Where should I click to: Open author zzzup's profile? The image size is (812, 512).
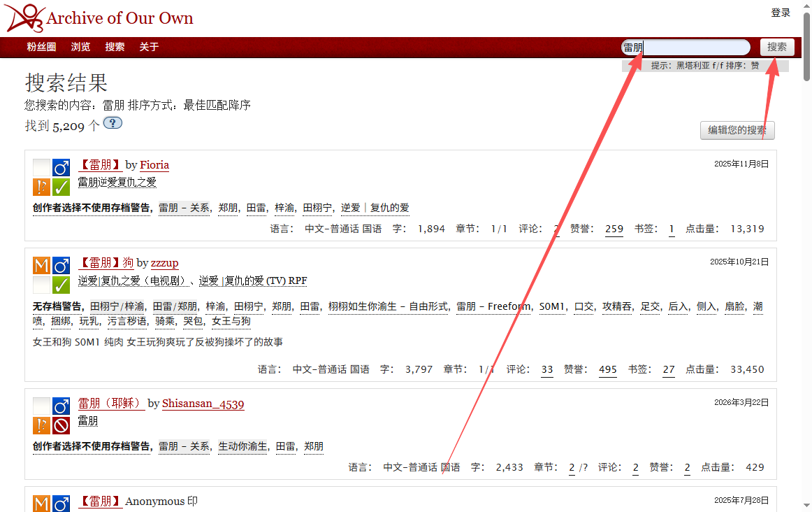pyautogui.click(x=165, y=263)
